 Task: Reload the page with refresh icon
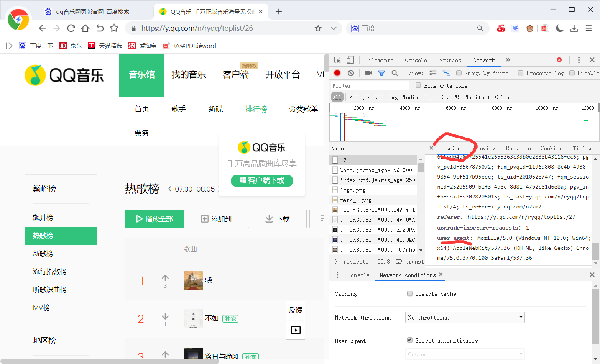[x=71, y=28]
